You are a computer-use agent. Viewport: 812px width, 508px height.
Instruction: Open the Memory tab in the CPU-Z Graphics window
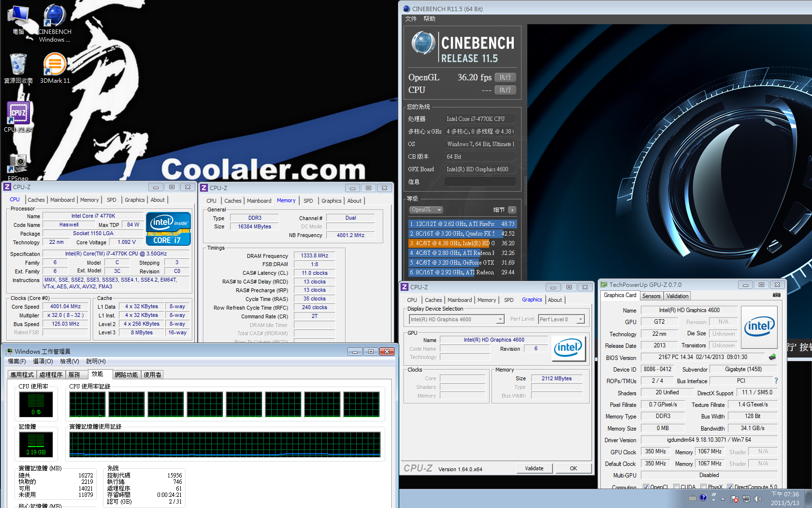tap(486, 300)
